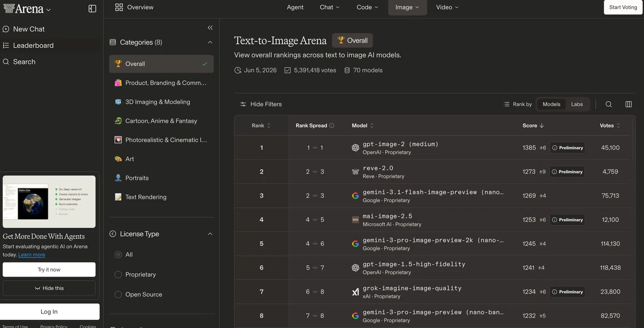The height and width of the screenshot is (328, 644).
Task: Click the clock icon beside Jun 5, 2026
Action: tap(238, 70)
